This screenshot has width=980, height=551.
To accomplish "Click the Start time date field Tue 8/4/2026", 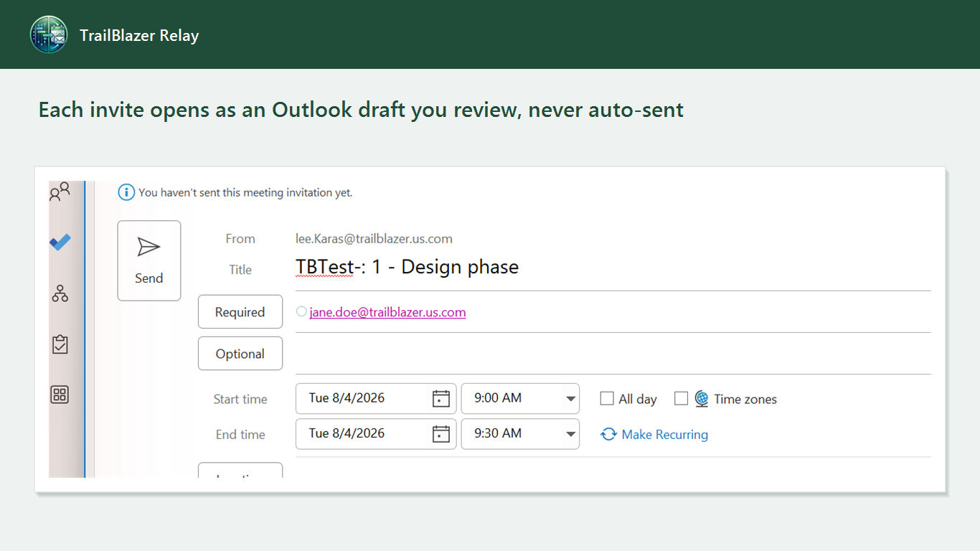I will pos(376,398).
